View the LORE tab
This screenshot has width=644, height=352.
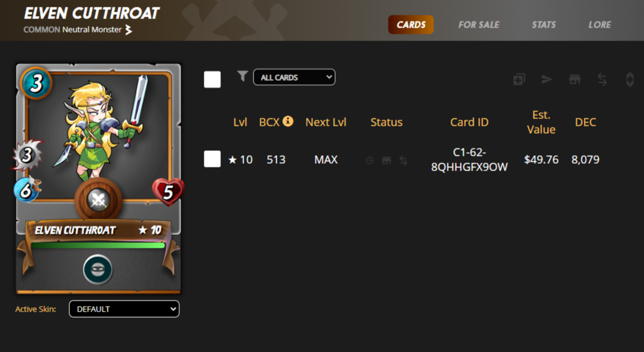600,25
